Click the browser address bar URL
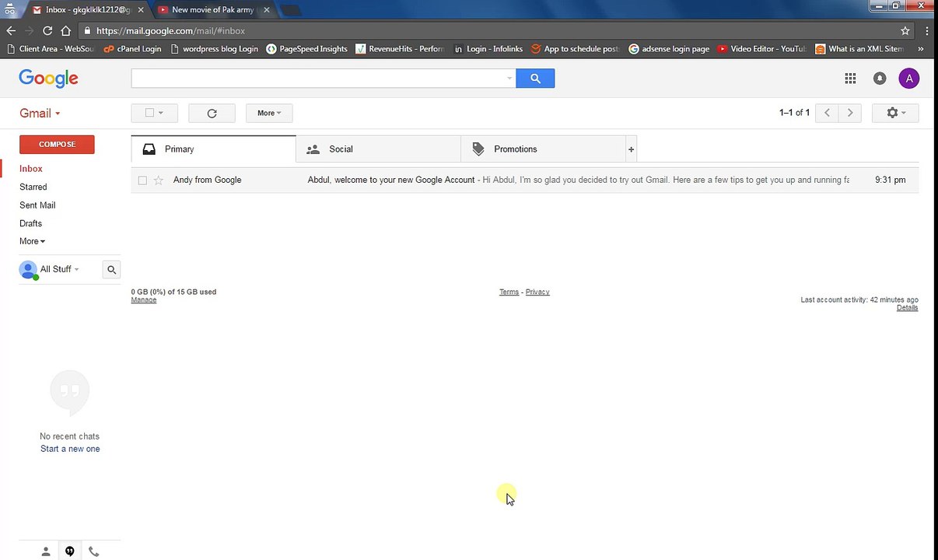The image size is (938, 560). coord(170,30)
